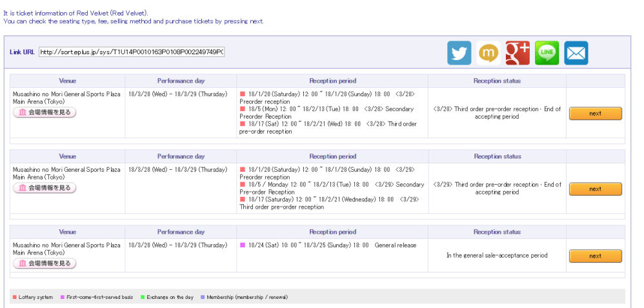This screenshot has height=308, width=644.
Task: Click the Membership legend color square
Action: point(203,297)
